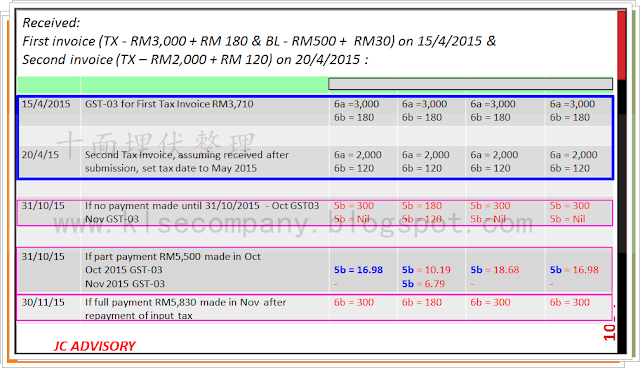
Task: Click the red 'JC ADVISORY' label
Action: 94,346
